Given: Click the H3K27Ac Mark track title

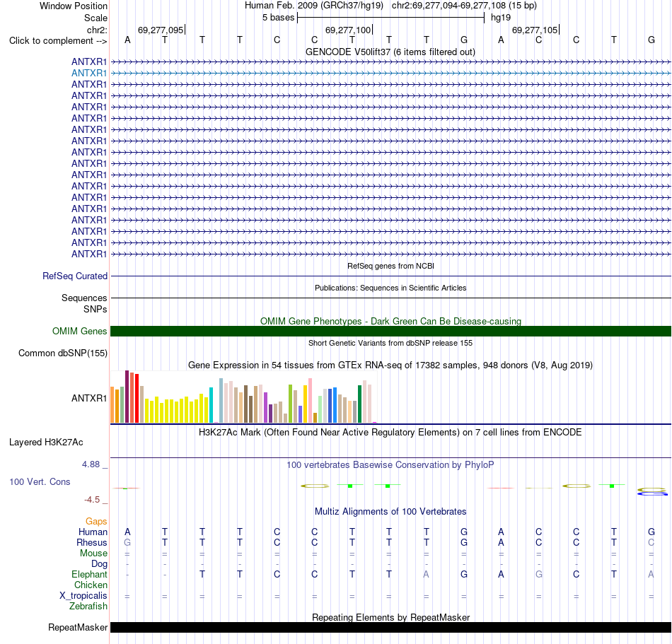Looking at the screenshot, I should tap(390, 433).
